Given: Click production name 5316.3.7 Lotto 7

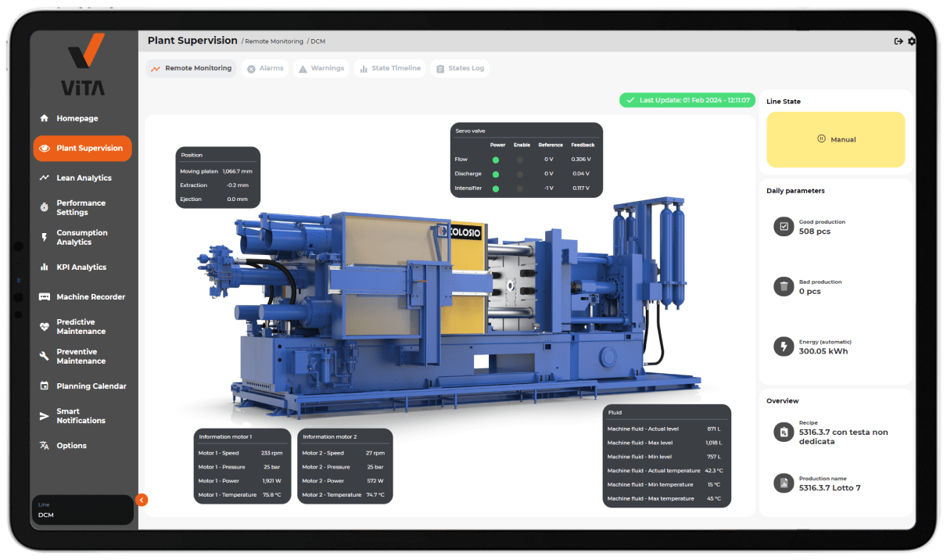Looking at the screenshot, I should pos(830,488).
